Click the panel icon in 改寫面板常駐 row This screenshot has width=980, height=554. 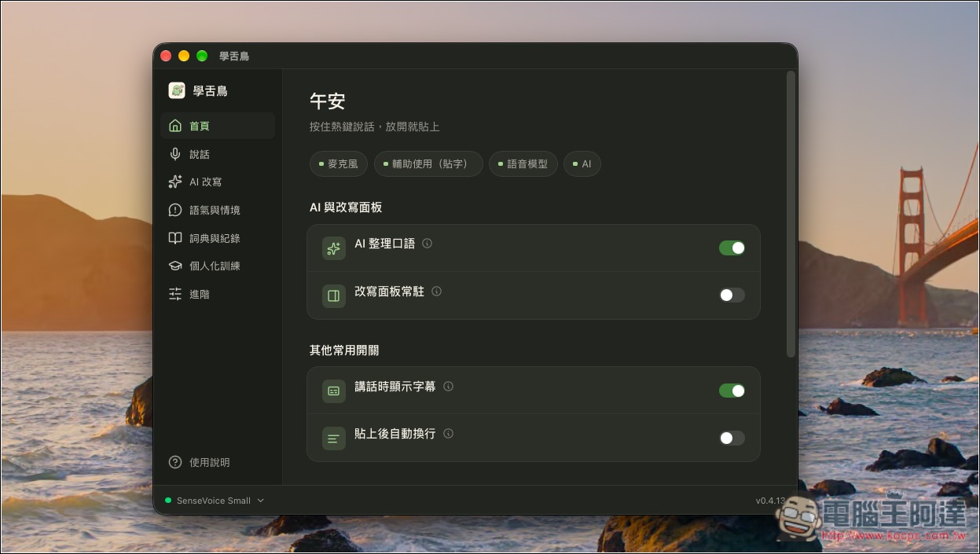click(334, 295)
